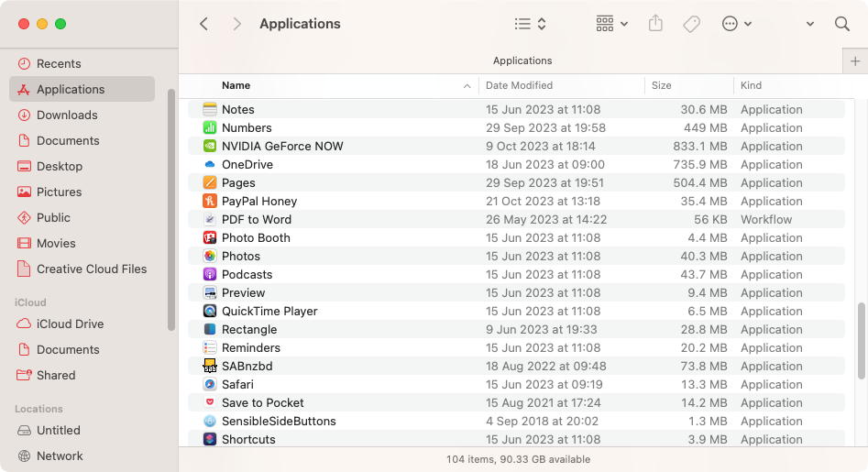The height and width of the screenshot is (472, 868).
Task: Click the Photo Booth icon
Action: coord(209,236)
